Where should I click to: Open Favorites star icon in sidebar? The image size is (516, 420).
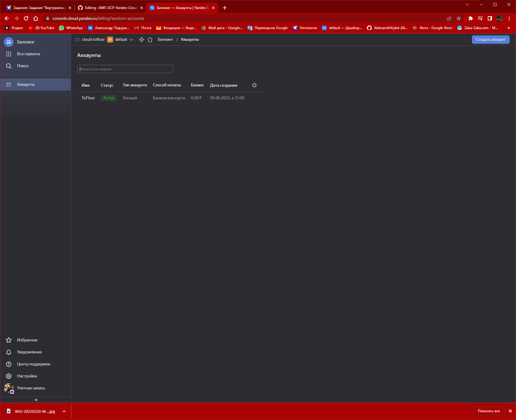[x=9, y=340]
